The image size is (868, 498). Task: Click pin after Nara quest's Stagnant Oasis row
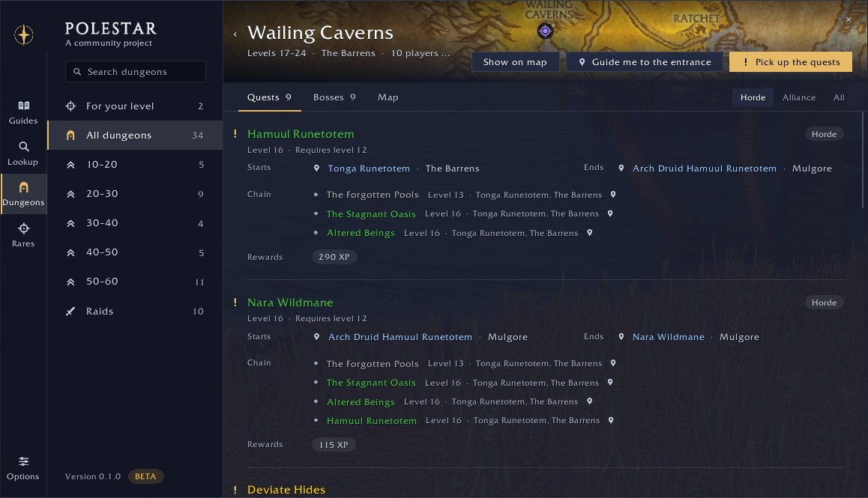click(610, 383)
